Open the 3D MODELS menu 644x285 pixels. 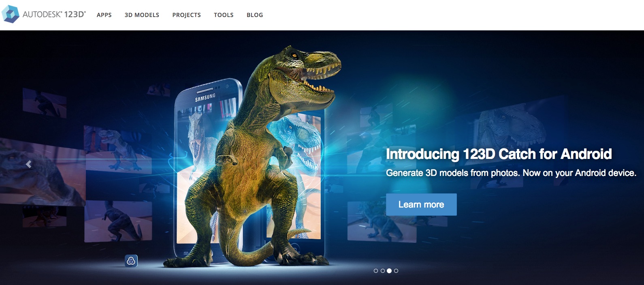tap(142, 15)
